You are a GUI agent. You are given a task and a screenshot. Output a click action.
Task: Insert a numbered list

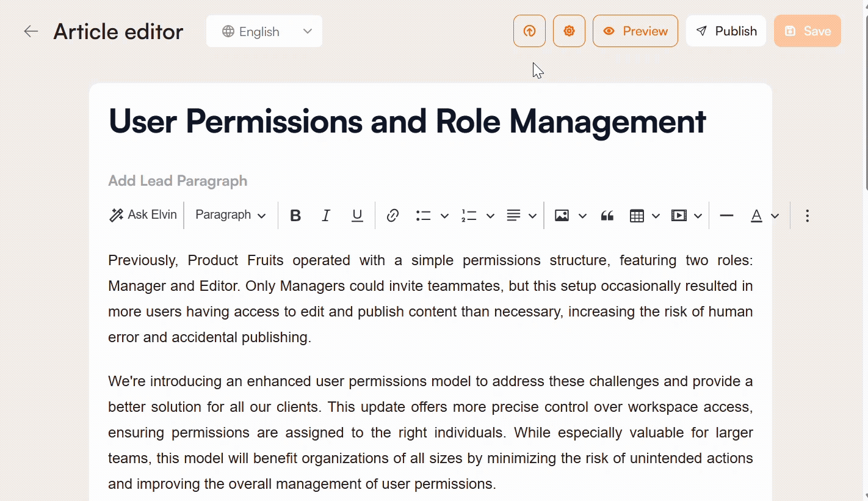469,216
